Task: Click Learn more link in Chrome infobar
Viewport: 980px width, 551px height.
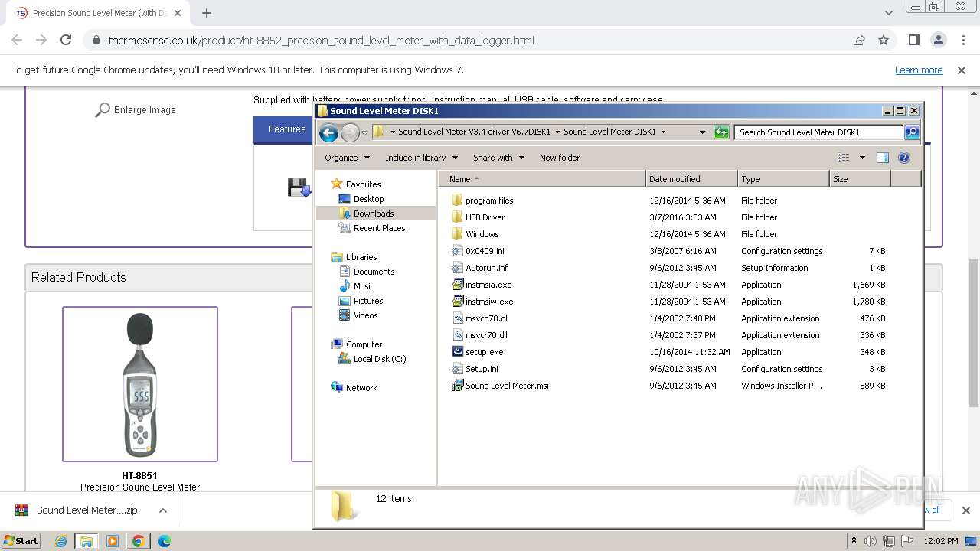Action: click(x=919, y=70)
